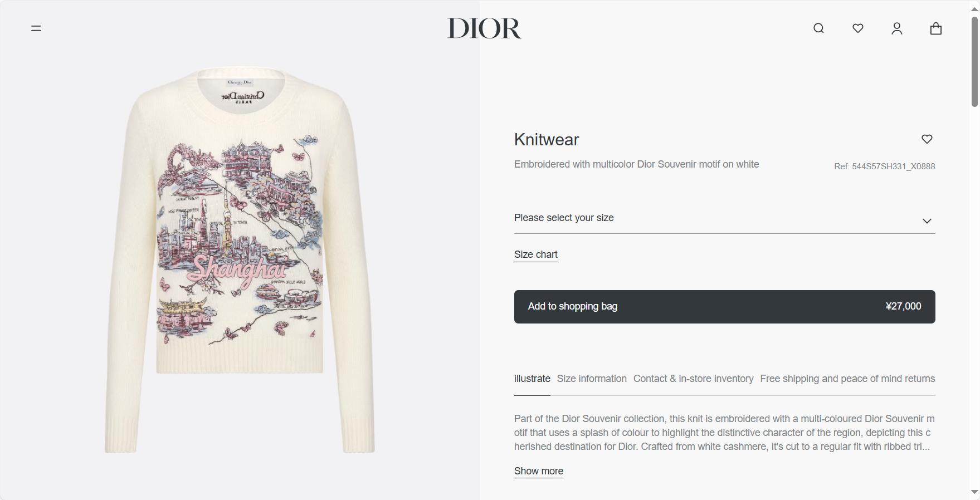Screen dimensions: 980x500
Task: Open the account profile icon
Action: (897, 28)
